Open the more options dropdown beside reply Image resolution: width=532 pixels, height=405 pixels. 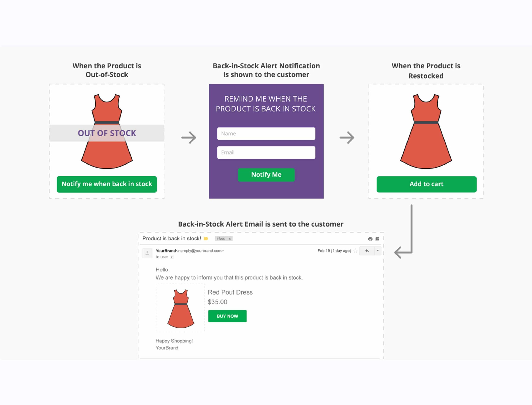click(378, 251)
